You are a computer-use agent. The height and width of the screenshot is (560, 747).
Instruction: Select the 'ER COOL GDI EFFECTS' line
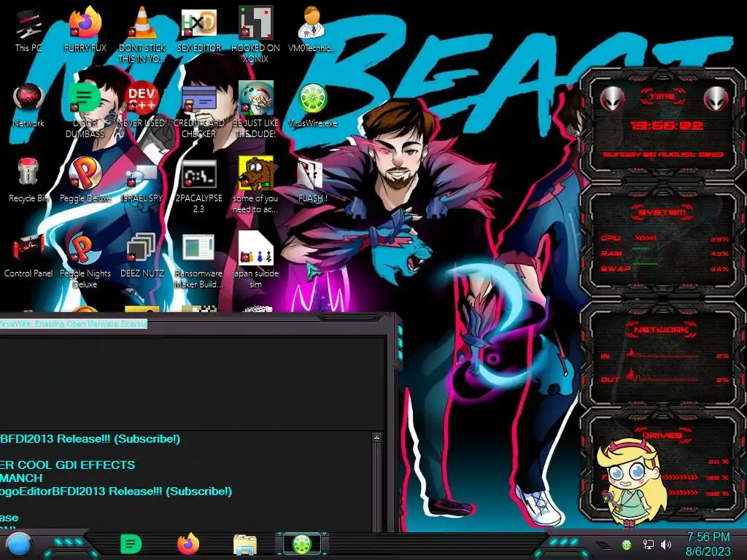67,464
